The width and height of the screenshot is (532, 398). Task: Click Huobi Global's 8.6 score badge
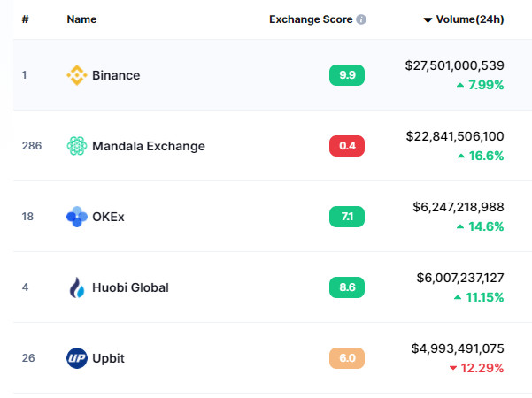click(x=347, y=287)
